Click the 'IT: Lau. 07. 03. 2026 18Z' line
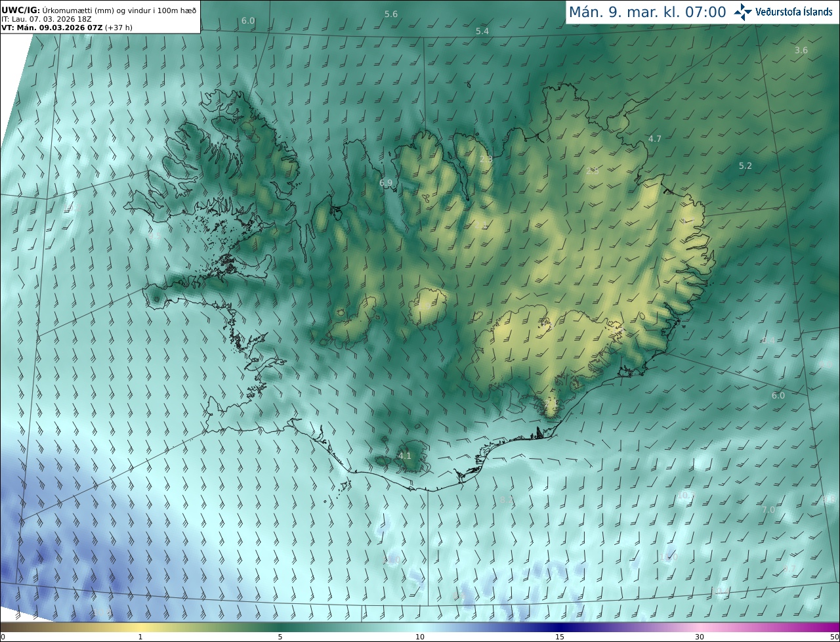The height and width of the screenshot is (642, 840). tap(46, 19)
